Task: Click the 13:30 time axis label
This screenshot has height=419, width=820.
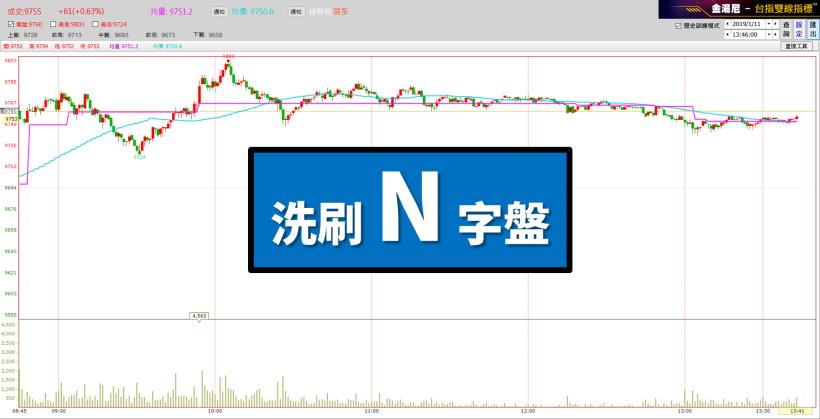Action: [x=763, y=411]
